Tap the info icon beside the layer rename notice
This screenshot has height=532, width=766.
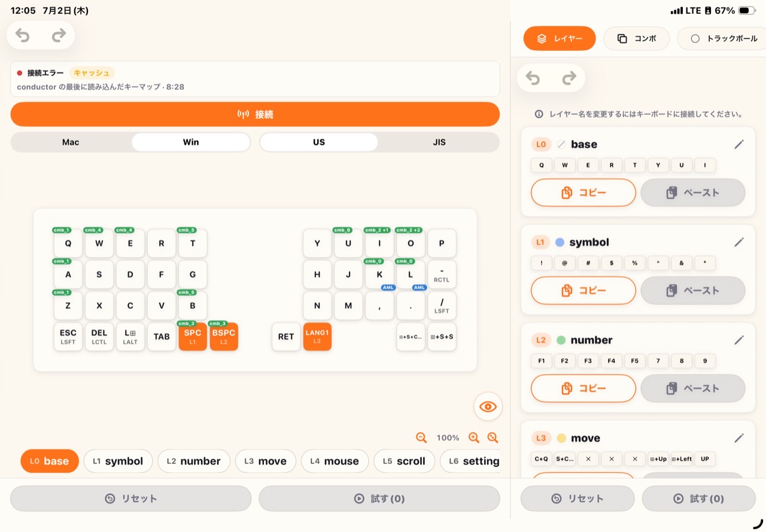tap(539, 114)
